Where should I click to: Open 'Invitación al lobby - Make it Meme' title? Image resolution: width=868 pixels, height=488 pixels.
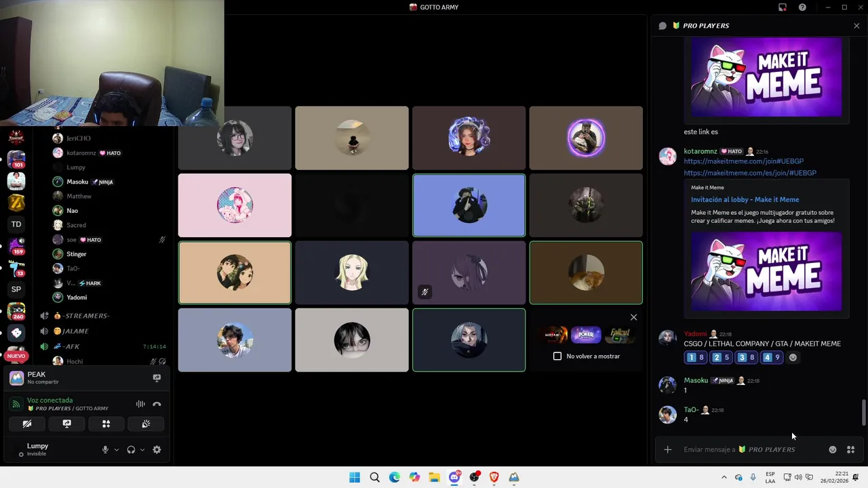[745, 199]
